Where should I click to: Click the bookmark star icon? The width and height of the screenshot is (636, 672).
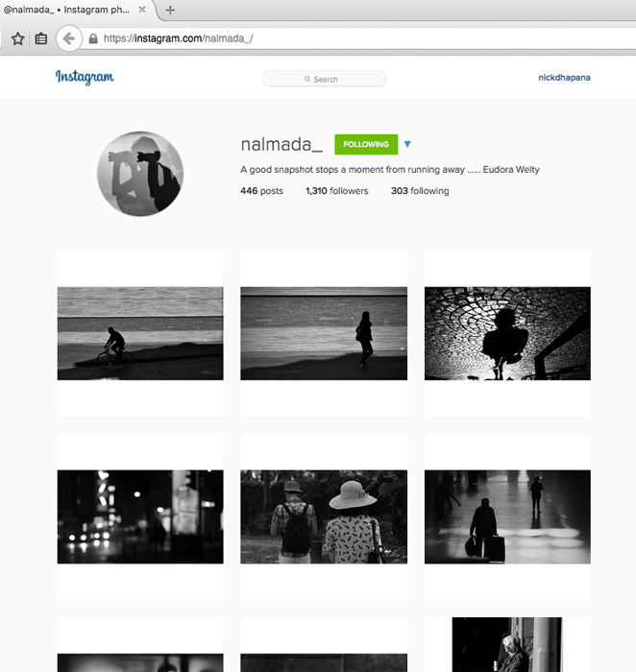[17, 38]
